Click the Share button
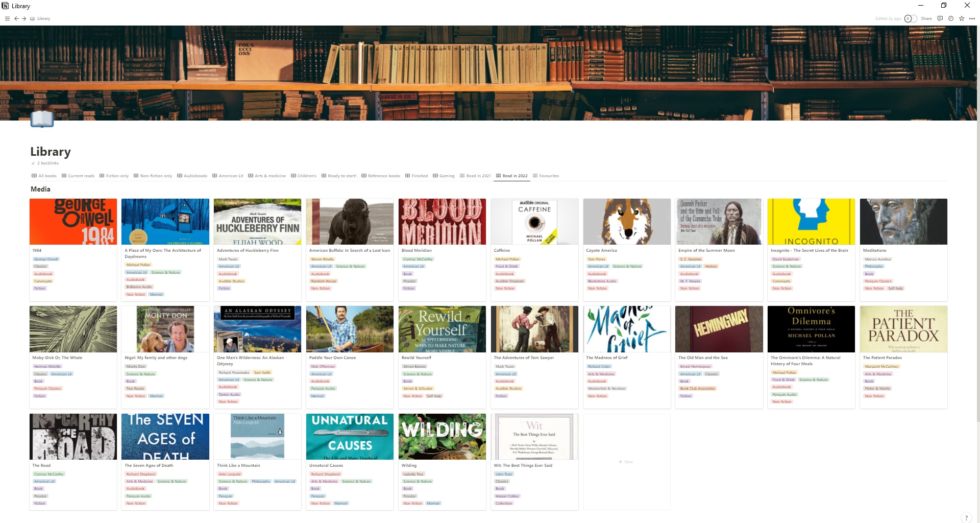The width and height of the screenshot is (980, 523). click(x=926, y=18)
